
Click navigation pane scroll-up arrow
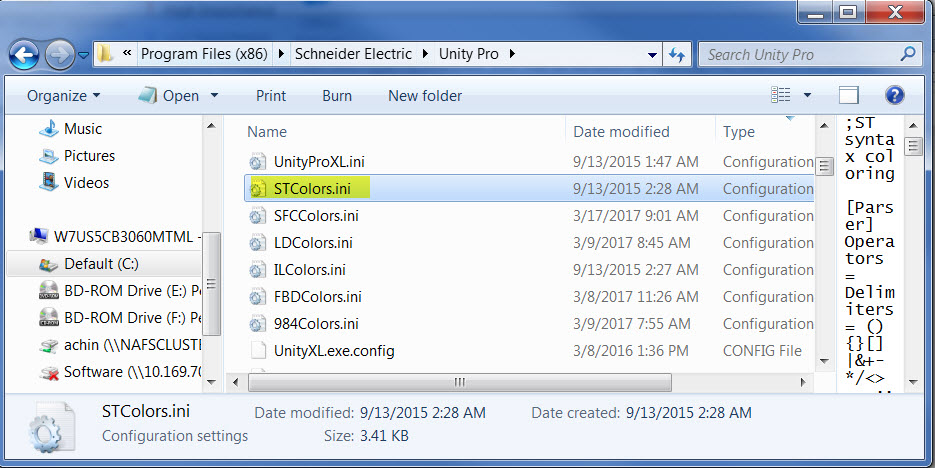click(211, 126)
